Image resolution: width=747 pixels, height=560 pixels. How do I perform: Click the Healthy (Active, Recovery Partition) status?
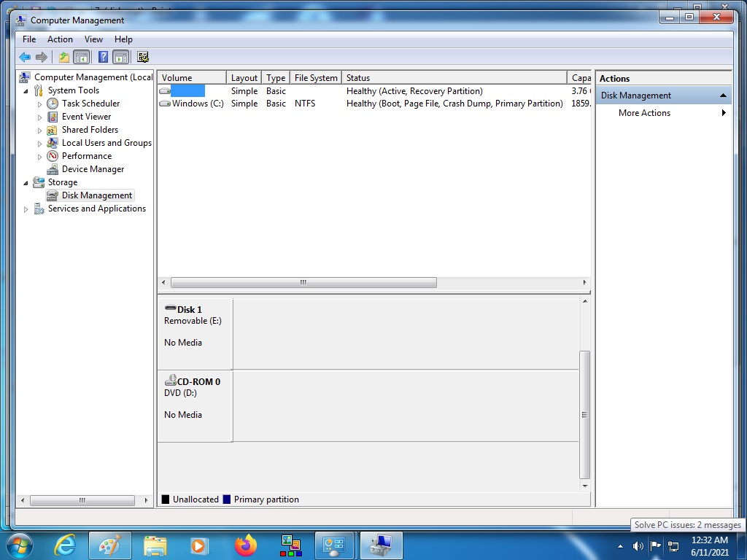(x=414, y=91)
